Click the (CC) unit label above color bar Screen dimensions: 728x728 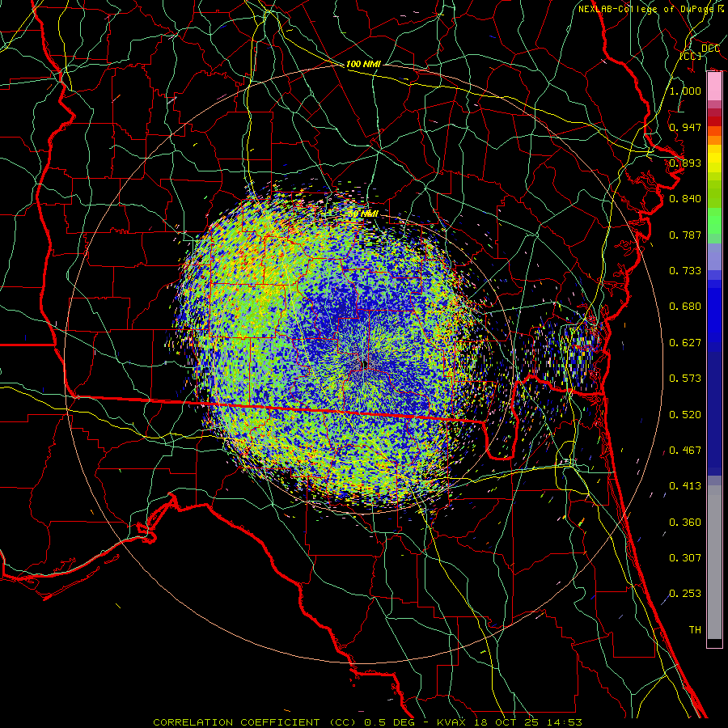[x=691, y=56]
